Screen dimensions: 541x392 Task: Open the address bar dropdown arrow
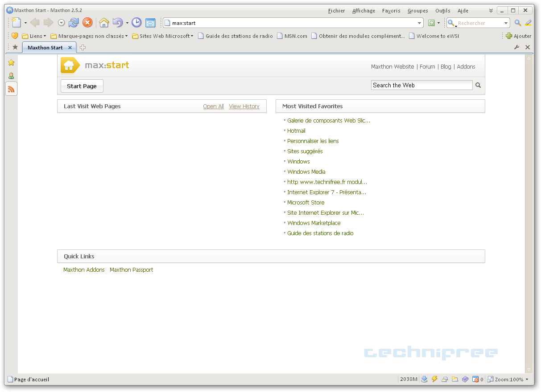tap(419, 23)
